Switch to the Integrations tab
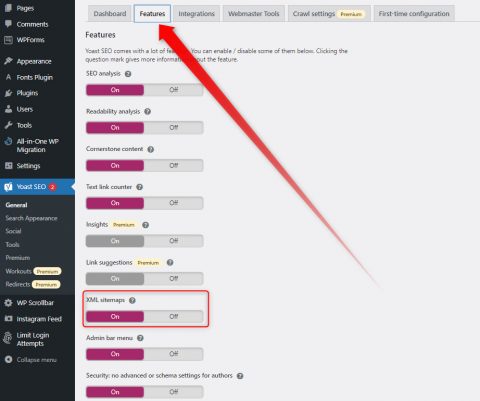Screen dimensions: 480x401 [196, 14]
